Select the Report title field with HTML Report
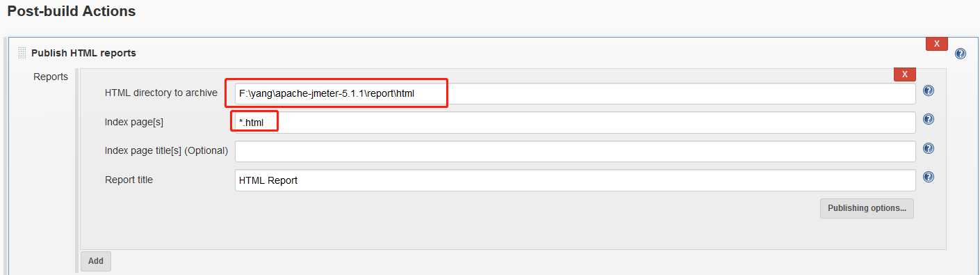Image resolution: width=980 pixels, height=275 pixels. (575, 180)
